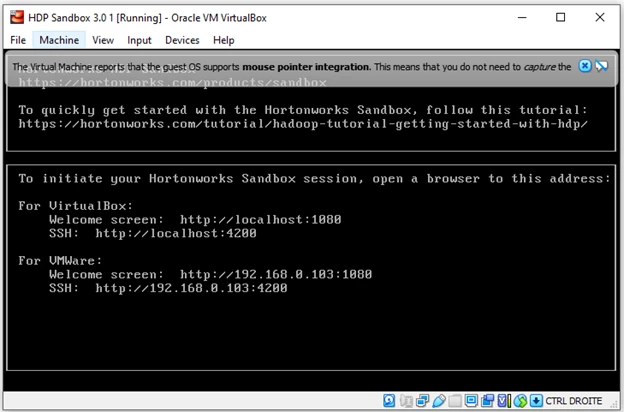Open the File menu
Image resolution: width=624 pixels, height=412 pixels.
[18, 40]
